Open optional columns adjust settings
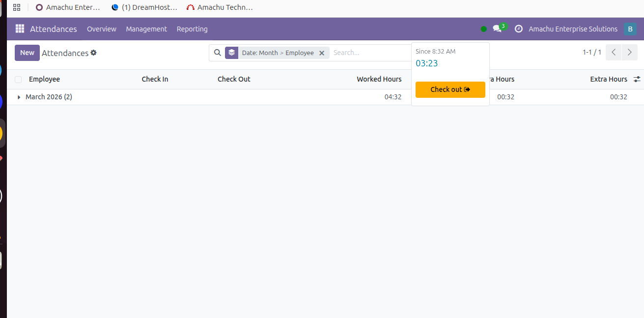 pyautogui.click(x=637, y=79)
